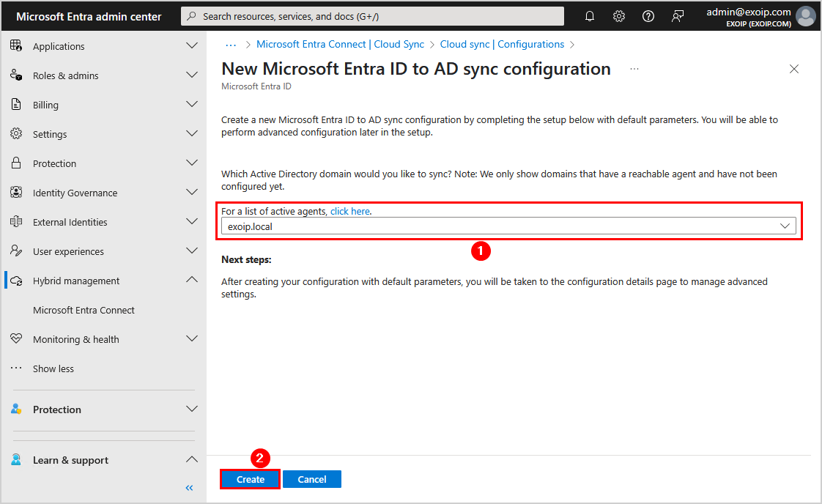Open portal settings gear icon
The width and height of the screenshot is (822, 504).
click(x=619, y=16)
